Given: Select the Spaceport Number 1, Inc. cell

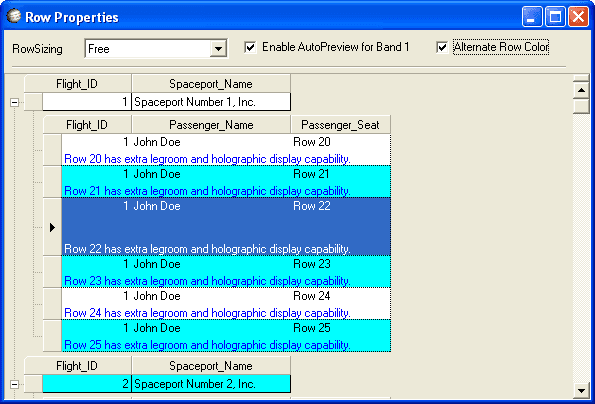Looking at the screenshot, I should click(x=211, y=102).
